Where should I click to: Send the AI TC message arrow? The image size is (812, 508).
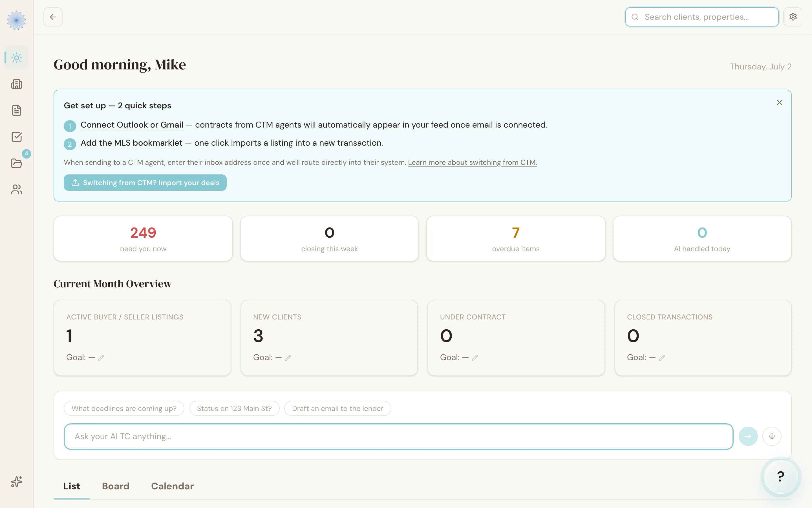click(748, 436)
